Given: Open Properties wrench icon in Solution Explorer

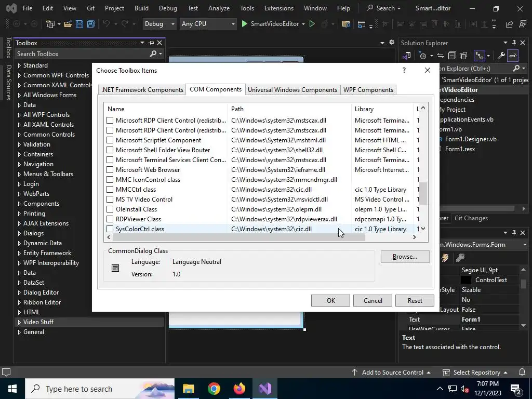Looking at the screenshot, I should coord(501,56).
